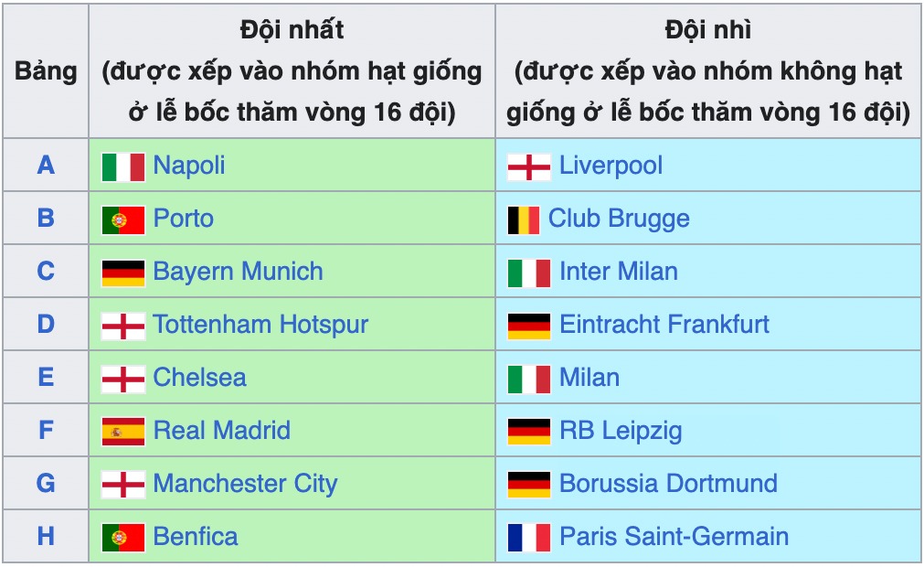Follow the Benfica link
Viewport: 924px width, 567px height.
tap(196, 537)
